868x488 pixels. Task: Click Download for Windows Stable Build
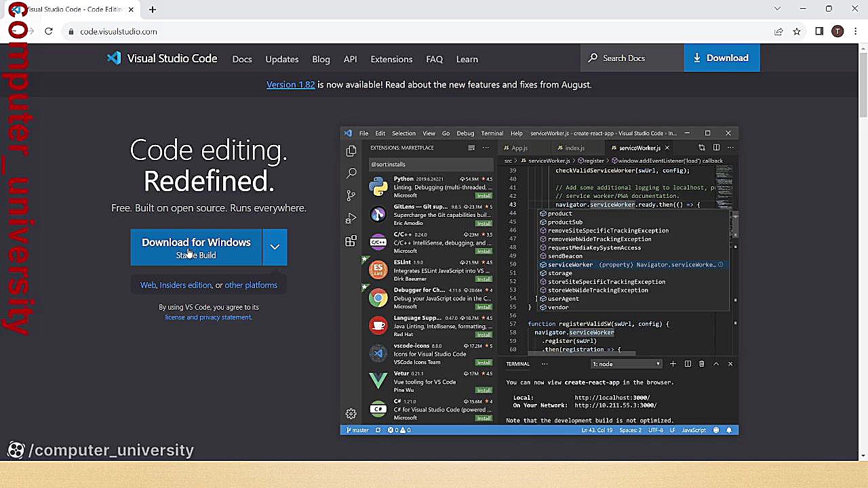(196, 247)
